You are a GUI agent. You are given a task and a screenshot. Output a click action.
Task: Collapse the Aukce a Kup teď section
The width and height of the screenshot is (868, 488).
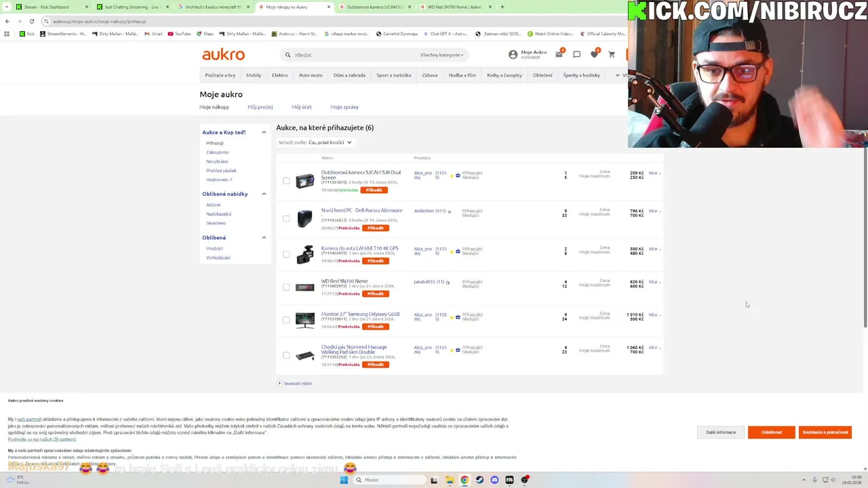[x=264, y=132]
